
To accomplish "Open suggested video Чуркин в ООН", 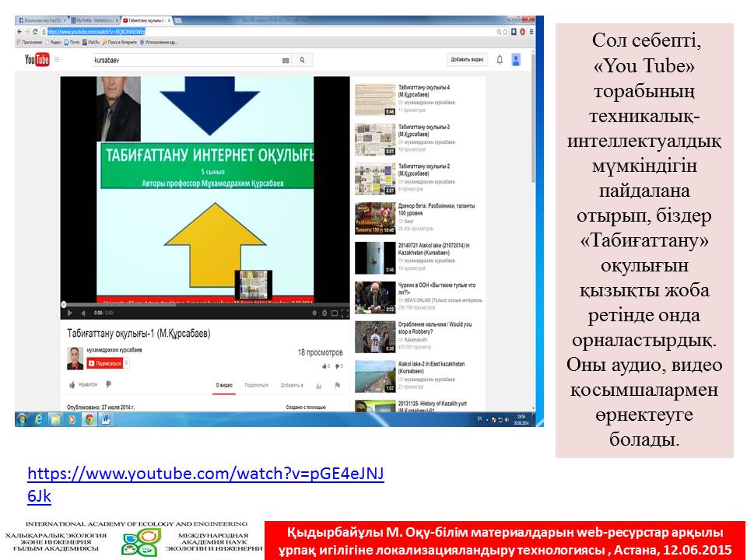I will 419,296.
